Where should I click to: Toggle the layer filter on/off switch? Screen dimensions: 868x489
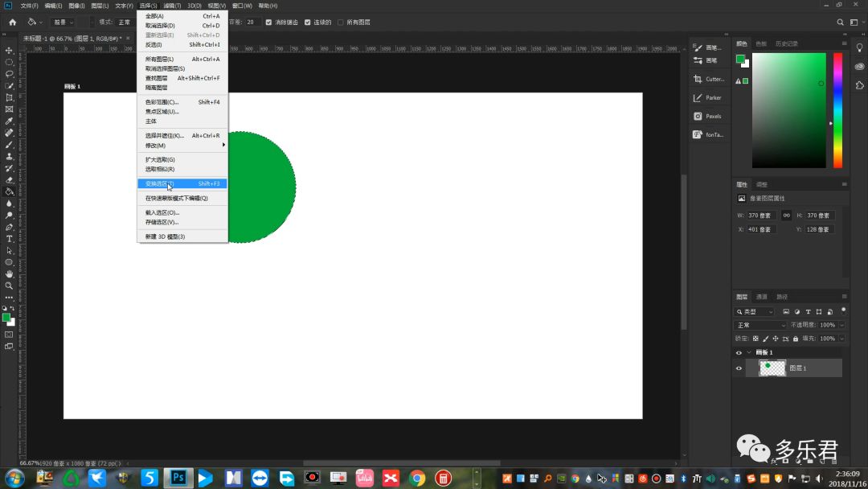(x=843, y=310)
